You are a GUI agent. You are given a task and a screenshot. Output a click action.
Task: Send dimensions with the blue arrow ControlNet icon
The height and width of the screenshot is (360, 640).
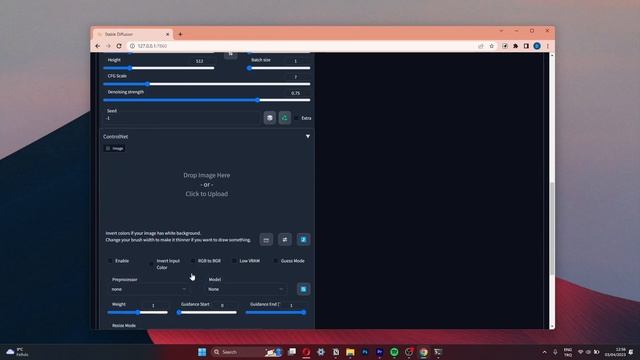coord(303,240)
